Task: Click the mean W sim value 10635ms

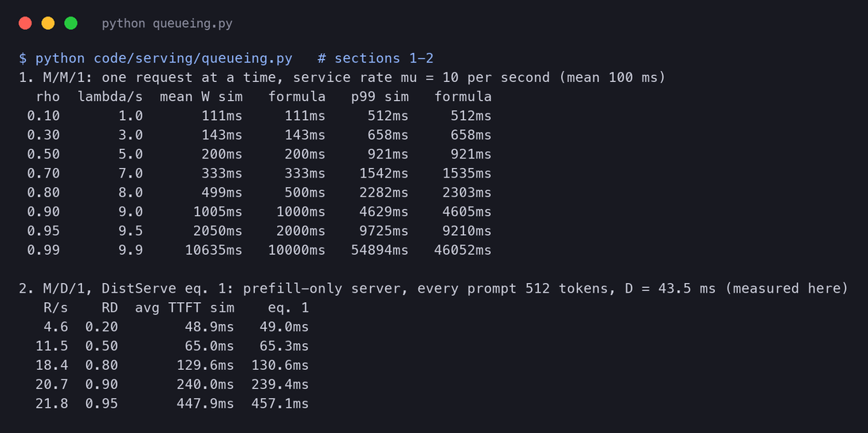Action: (214, 250)
